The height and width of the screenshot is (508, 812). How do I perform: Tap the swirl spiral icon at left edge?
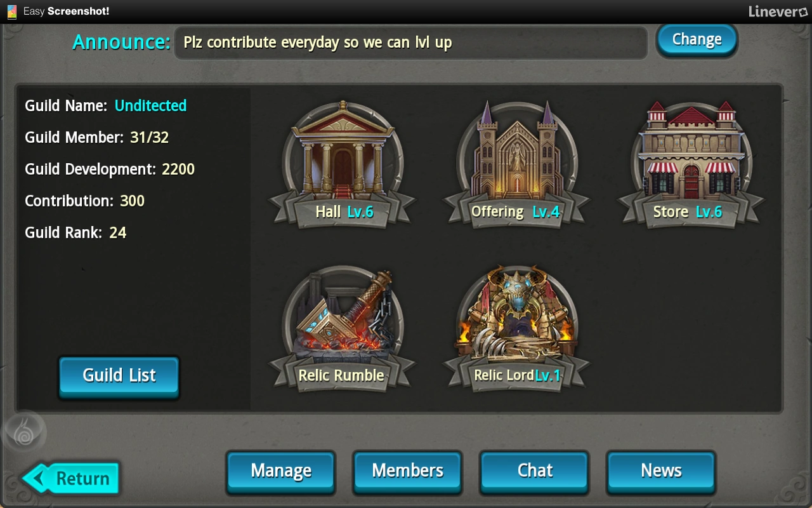coord(25,432)
